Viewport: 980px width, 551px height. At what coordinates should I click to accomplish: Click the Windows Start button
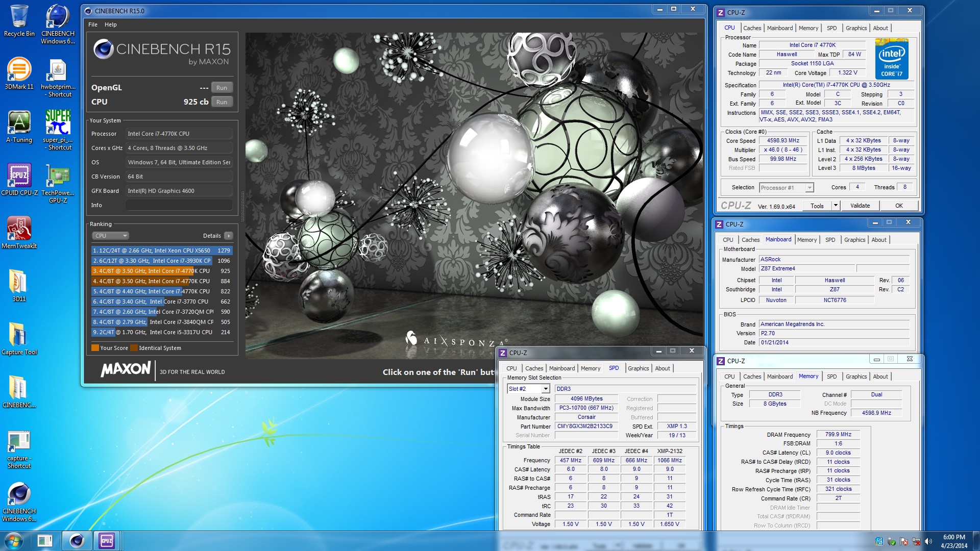tap(14, 541)
